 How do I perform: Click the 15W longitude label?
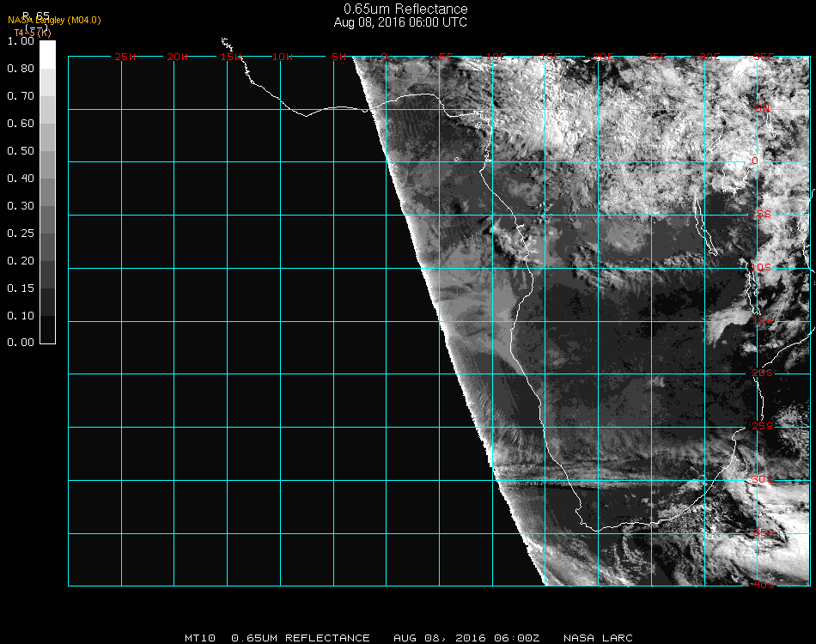pyautogui.click(x=230, y=57)
